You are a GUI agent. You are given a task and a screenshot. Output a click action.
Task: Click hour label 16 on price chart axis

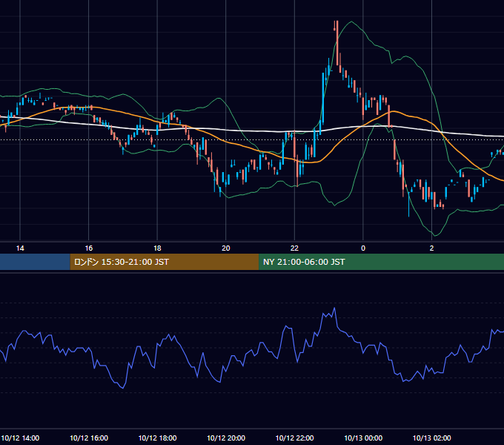coord(89,248)
